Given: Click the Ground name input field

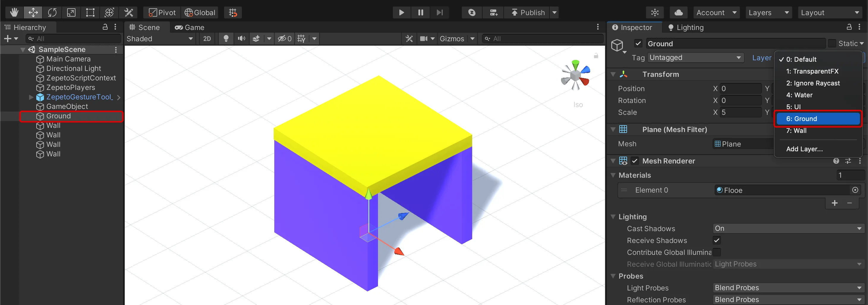Looking at the screenshot, I should tap(735, 44).
